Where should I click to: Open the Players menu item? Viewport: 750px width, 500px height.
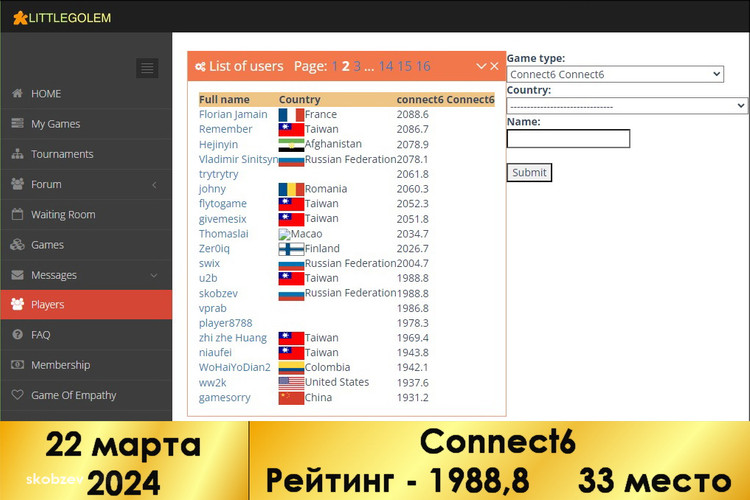47,305
